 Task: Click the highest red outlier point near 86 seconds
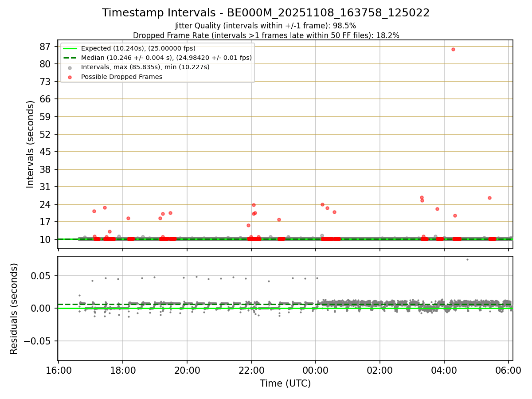(453, 49)
